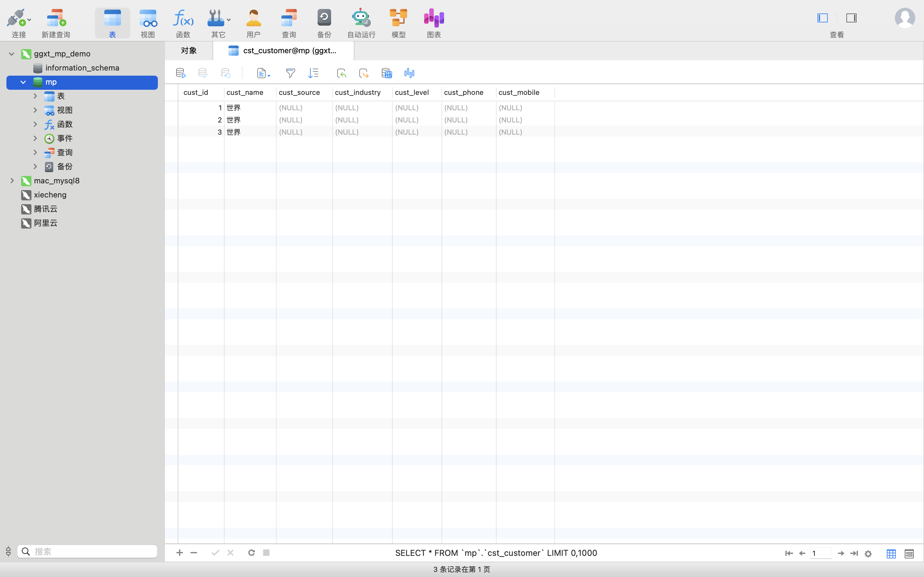The image size is (924, 577).
Task: Click the add record plus button
Action: [179, 553]
